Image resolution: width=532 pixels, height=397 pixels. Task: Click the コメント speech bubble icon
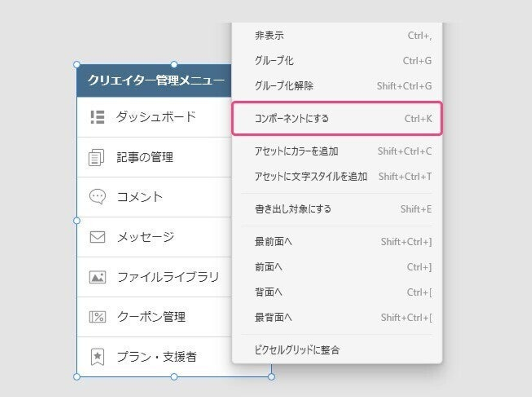pyautogui.click(x=98, y=197)
